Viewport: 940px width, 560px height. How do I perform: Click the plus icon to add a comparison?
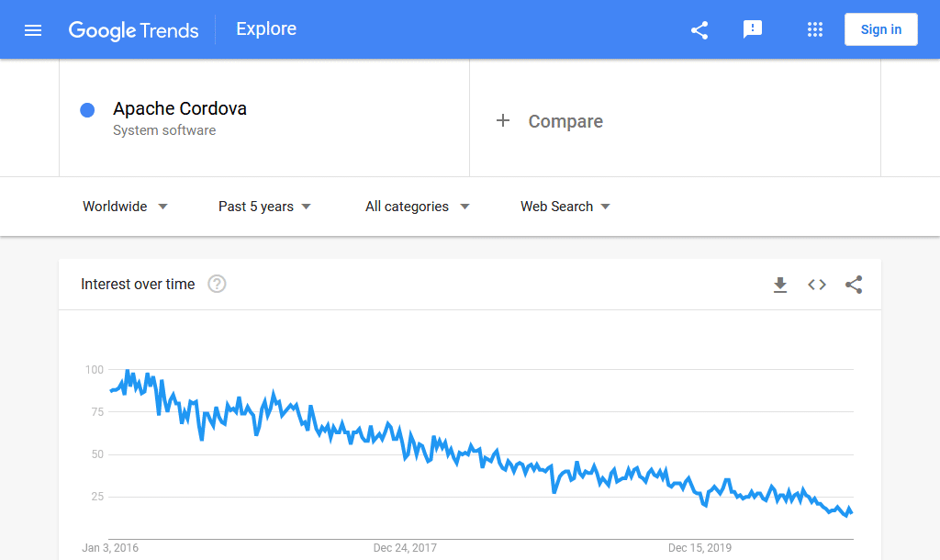pyautogui.click(x=503, y=120)
